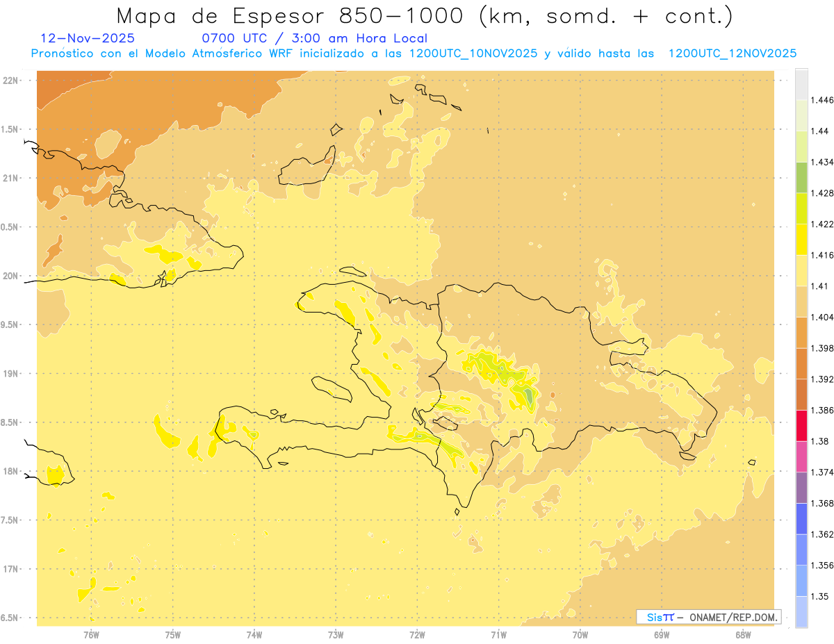Click the initialization time '1200UTC_10NOV2025'

pos(473,53)
